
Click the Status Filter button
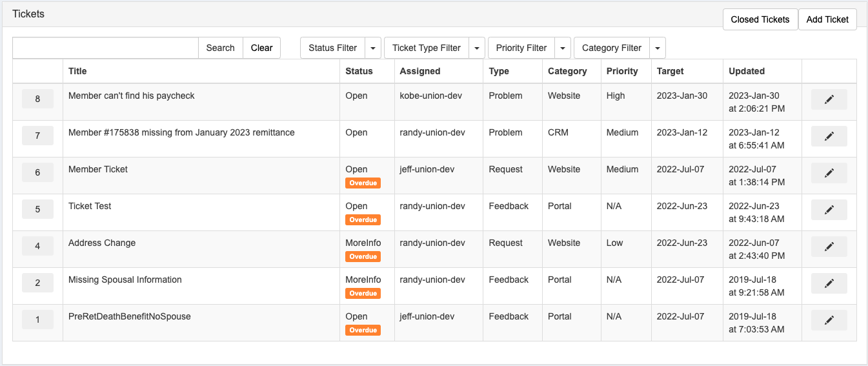[x=333, y=48]
